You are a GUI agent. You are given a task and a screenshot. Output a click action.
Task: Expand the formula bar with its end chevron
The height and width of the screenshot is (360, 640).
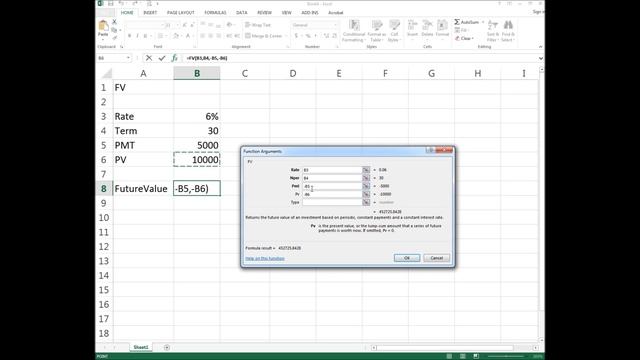click(541, 58)
